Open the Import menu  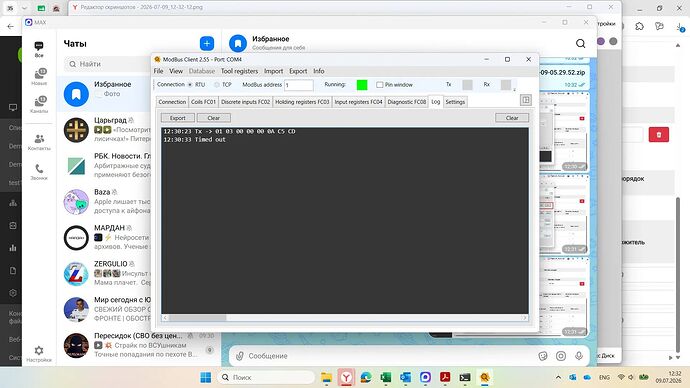tap(273, 71)
